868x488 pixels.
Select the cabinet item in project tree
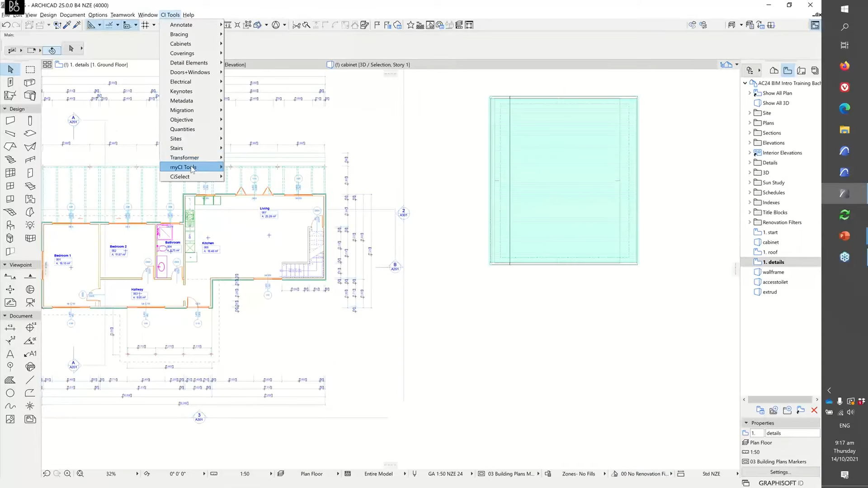point(771,242)
